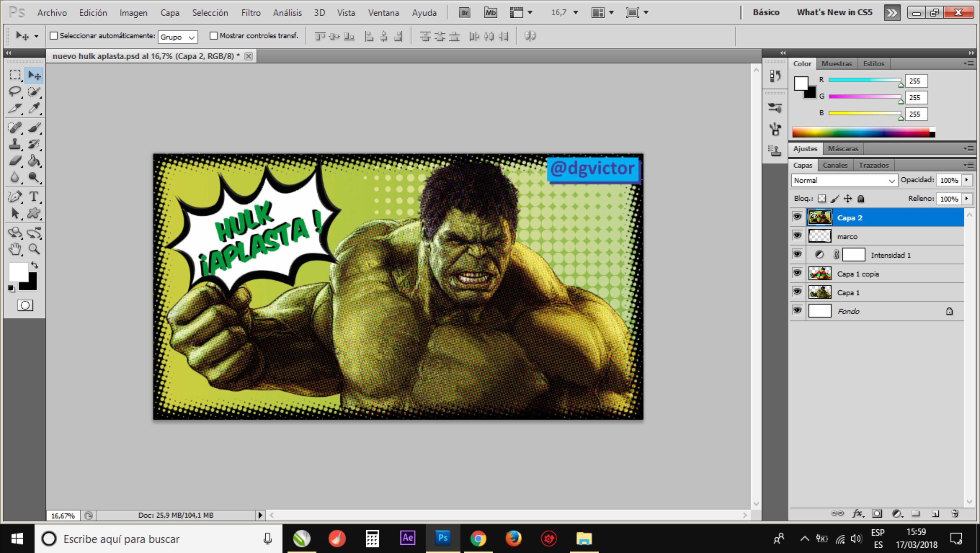Select What's New in CS5 workspace
This screenshot has width=980, height=553.
tap(834, 13)
